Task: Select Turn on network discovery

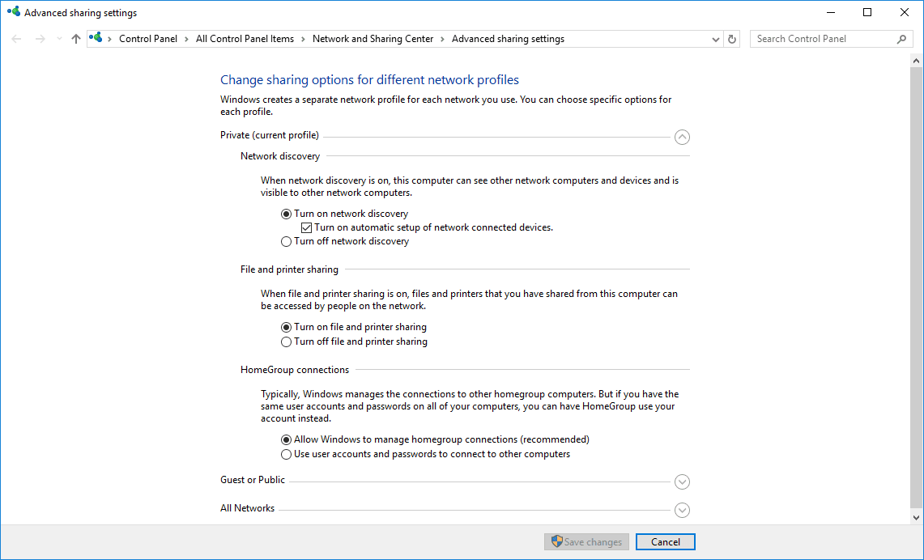Action: [286, 214]
